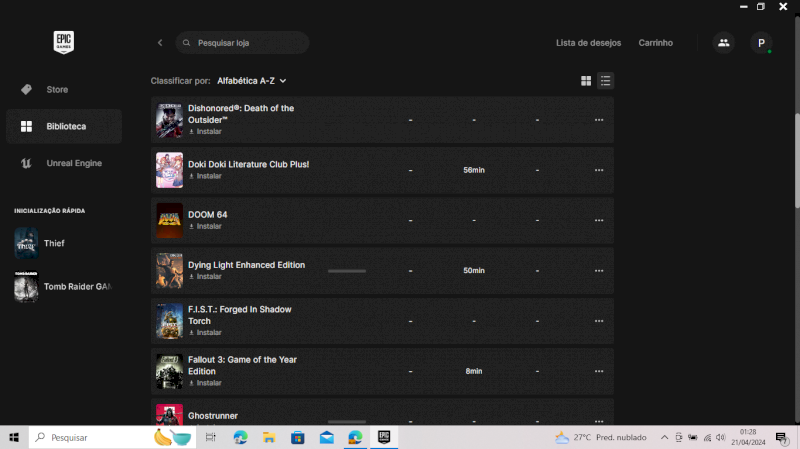
Task: Switch to grid view
Action: (x=586, y=81)
